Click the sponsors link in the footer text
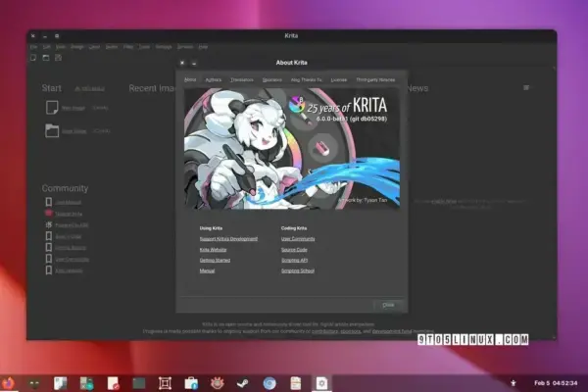Screen dimensions: 588x392 coord(351,331)
